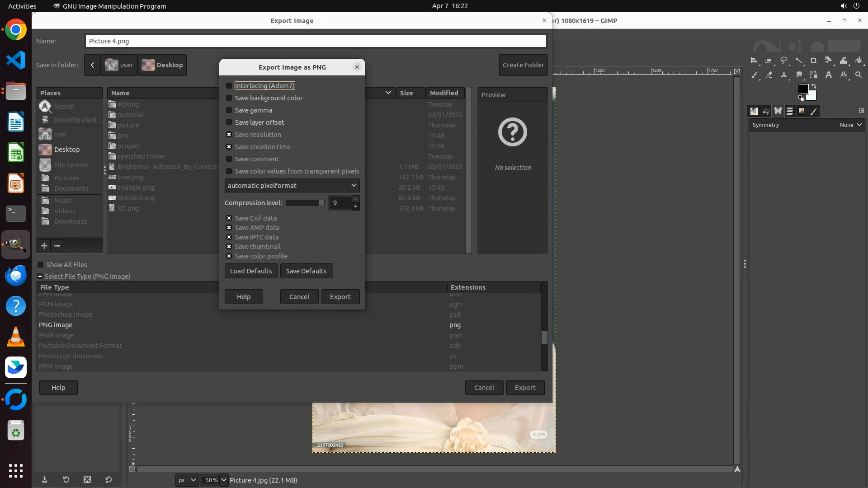Select the Clone stamp tool

point(784,75)
